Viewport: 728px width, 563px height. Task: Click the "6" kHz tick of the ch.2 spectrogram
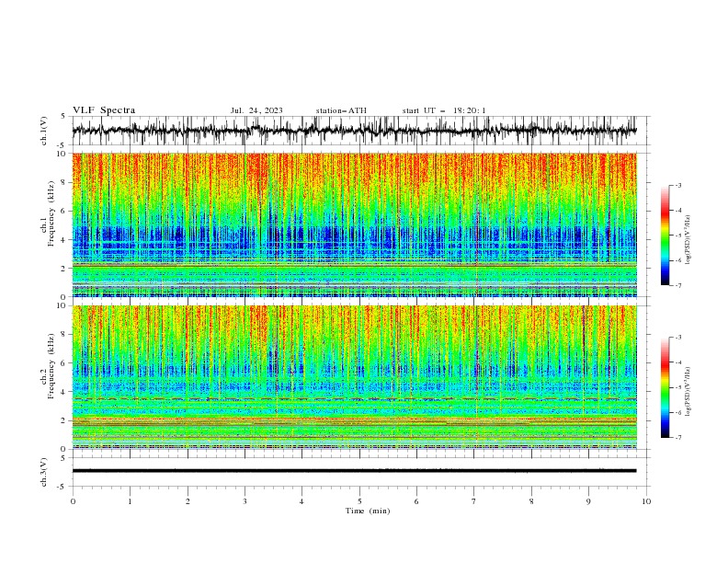(x=63, y=362)
